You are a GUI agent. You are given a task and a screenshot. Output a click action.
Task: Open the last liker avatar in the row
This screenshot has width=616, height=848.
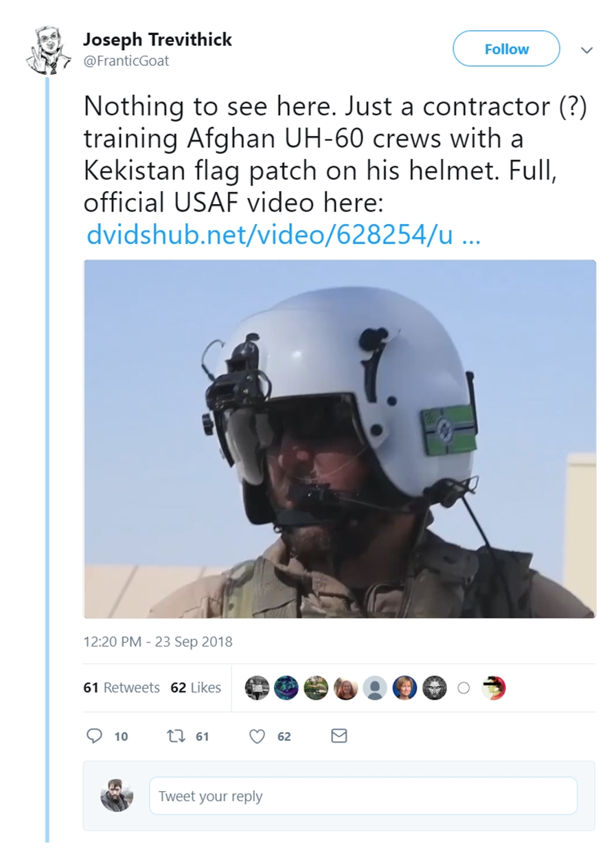[493, 688]
